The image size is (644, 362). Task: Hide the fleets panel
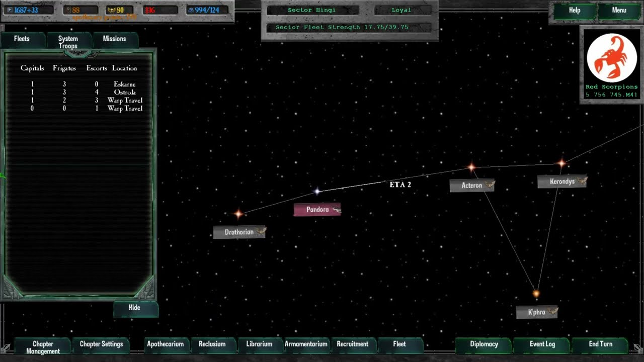(x=135, y=309)
